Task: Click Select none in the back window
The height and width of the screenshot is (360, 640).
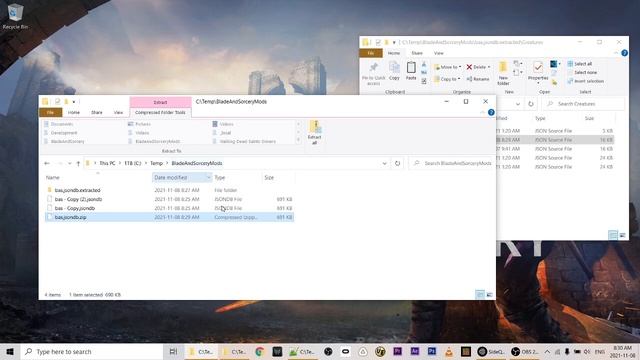Action: click(582, 72)
